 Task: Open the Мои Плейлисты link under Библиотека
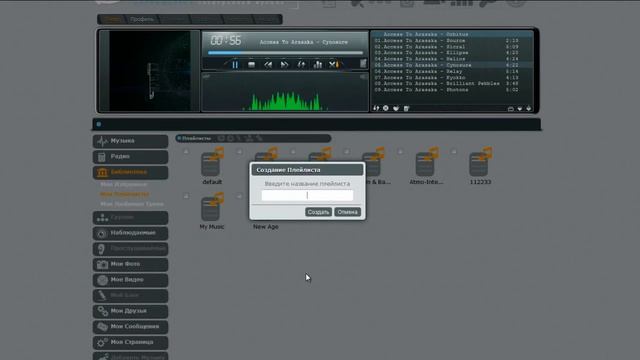[124, 194]
